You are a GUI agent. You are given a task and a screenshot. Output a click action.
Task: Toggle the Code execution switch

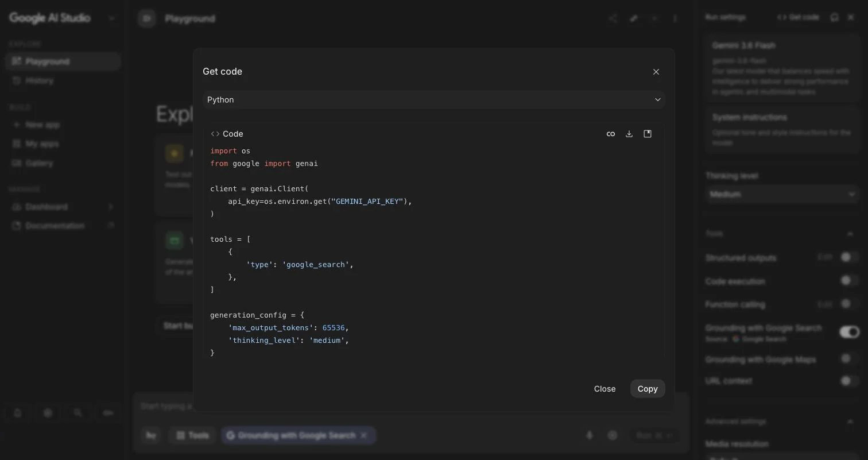pyautogui.click(x=850, y=281)
